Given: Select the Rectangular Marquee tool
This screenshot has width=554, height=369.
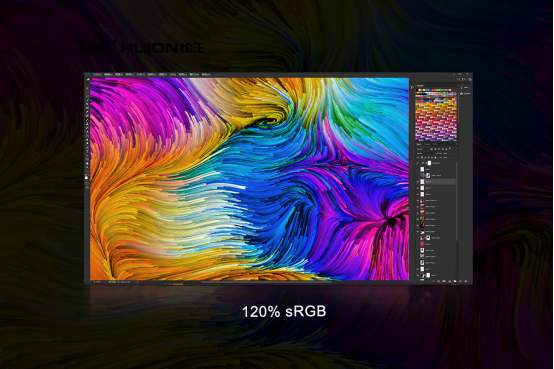Looking at the screenshot, I should pos(87,92).
